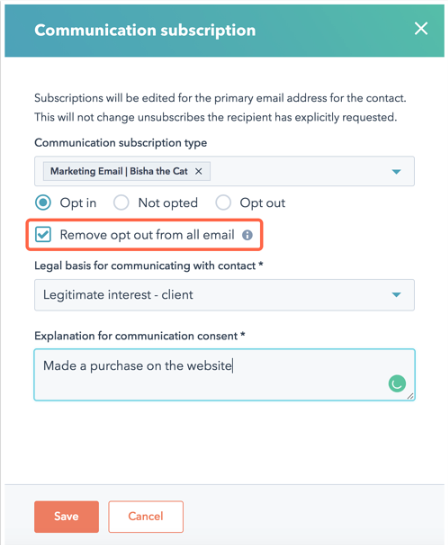Click the Marketing Email Bisha the Cat tag text
Image resolution: width=448 pixels, height=545 pixels.
pyautogui.click(x=119, y=171)
